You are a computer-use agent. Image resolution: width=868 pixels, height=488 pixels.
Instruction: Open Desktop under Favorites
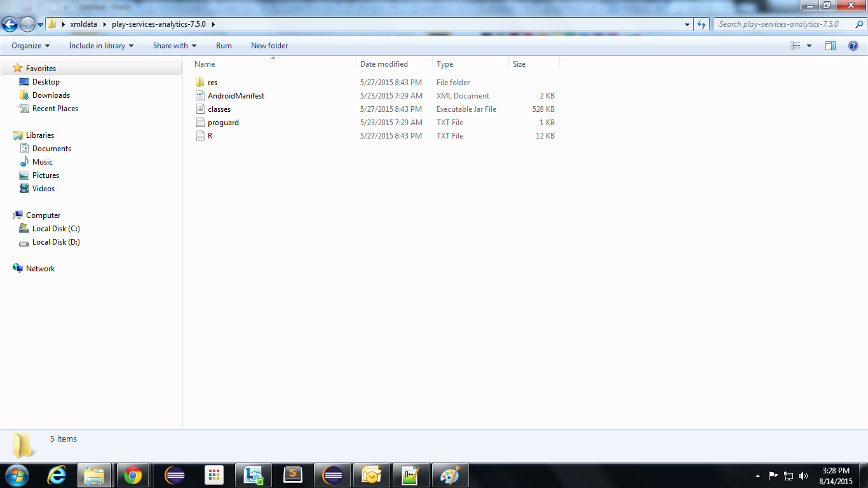(x=46, y=82)
